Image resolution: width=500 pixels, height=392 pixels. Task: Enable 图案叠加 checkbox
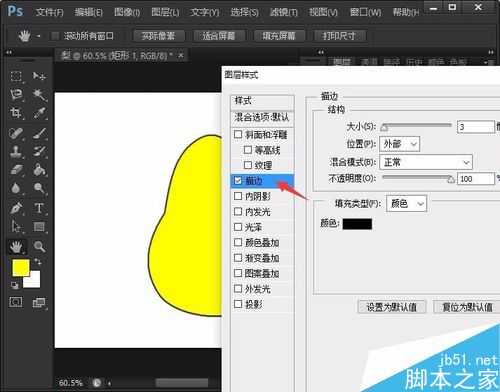coord(238,273)
